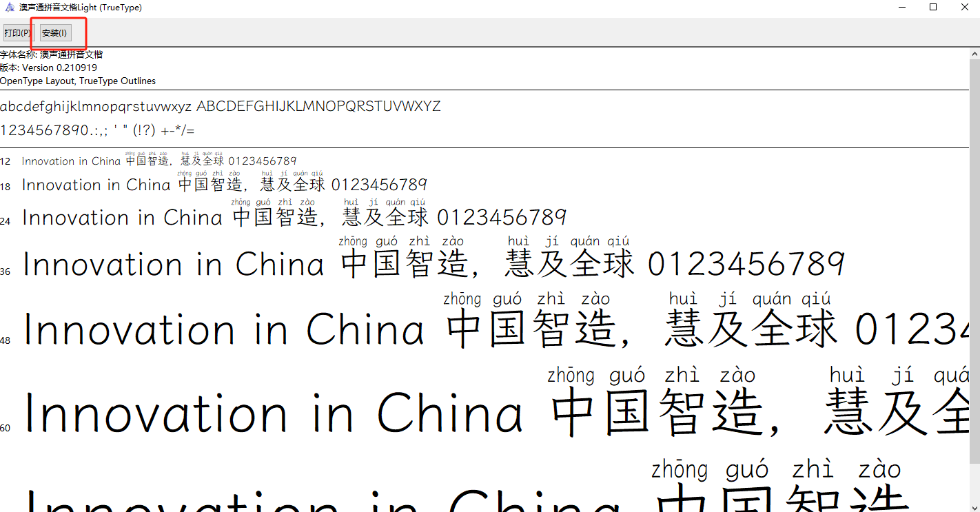
Task: Click the font viewer title bar icon
Action: [10, 8]
